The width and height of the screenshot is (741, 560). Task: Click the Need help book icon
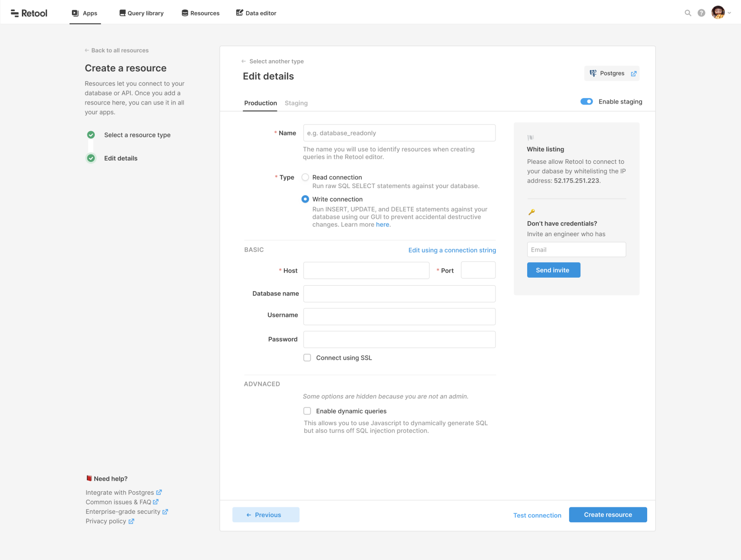click(89, 478)
